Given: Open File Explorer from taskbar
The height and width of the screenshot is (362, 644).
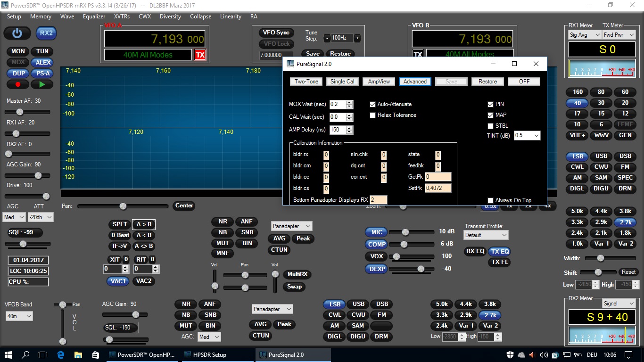Looking at the screenshot, I should click(78, 354).
